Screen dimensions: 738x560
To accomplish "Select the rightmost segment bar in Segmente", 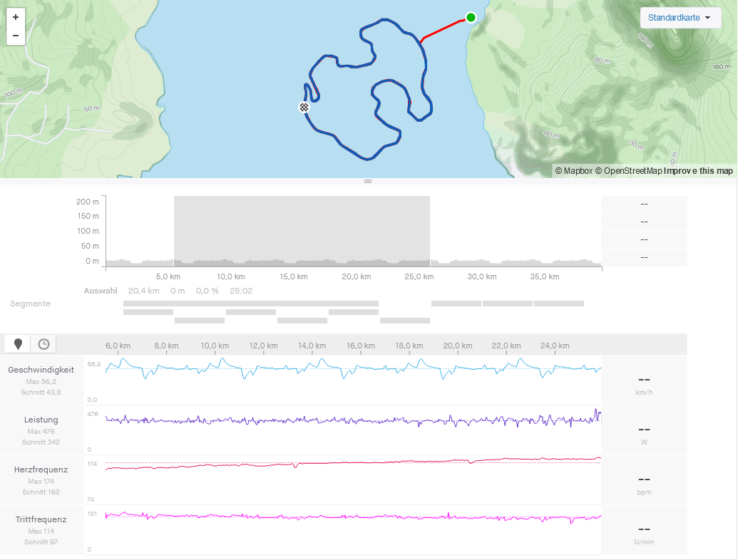I will click(x=559, y=304).
